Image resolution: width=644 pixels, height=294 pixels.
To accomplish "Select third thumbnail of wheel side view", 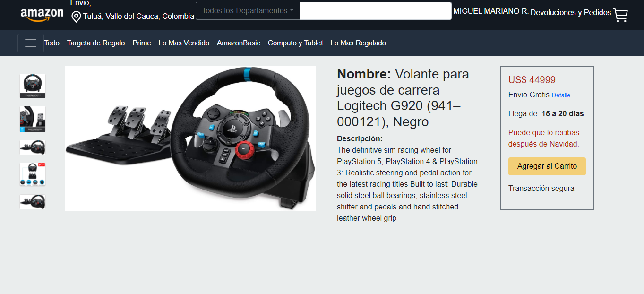I will (33, 147).
